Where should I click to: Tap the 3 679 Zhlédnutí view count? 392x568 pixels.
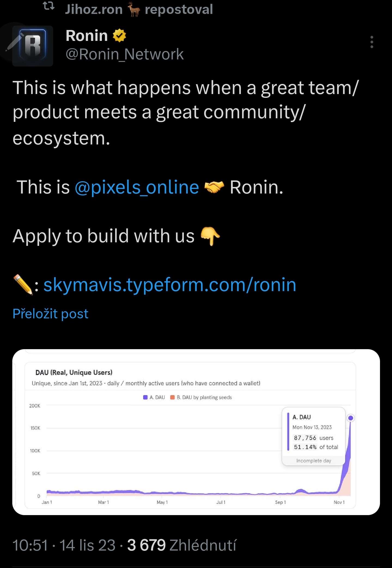[182, 545]
